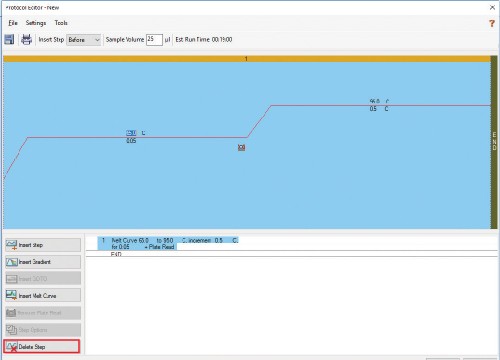This screenshot has height=360, width=500.
Task: Click the greyed Remove Plate Read button
Action: [x=43, y=313]
